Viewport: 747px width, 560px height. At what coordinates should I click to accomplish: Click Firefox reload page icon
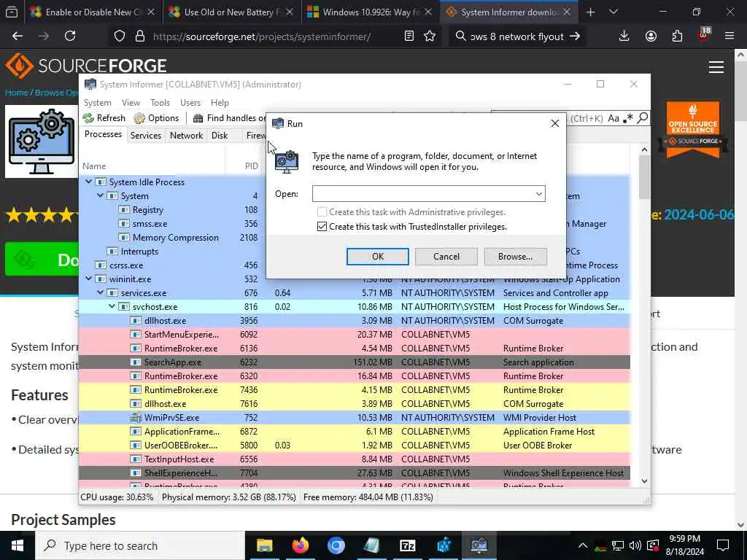tap(70, 36)
